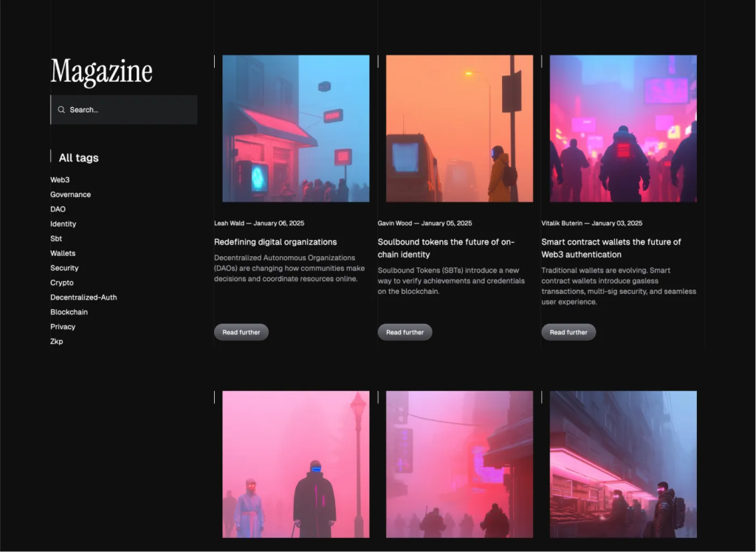Select the Web3 tag
756x552 pixels.
[60, 180]
